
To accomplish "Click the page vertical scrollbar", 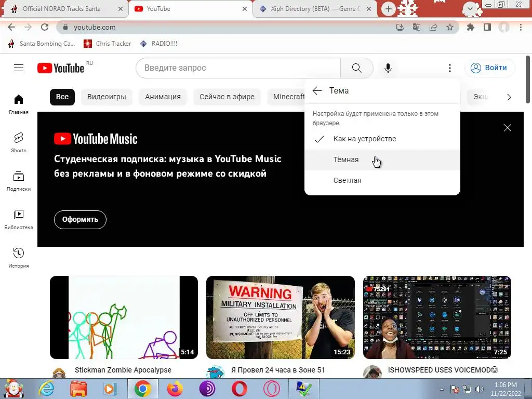I will coord(528,79).
